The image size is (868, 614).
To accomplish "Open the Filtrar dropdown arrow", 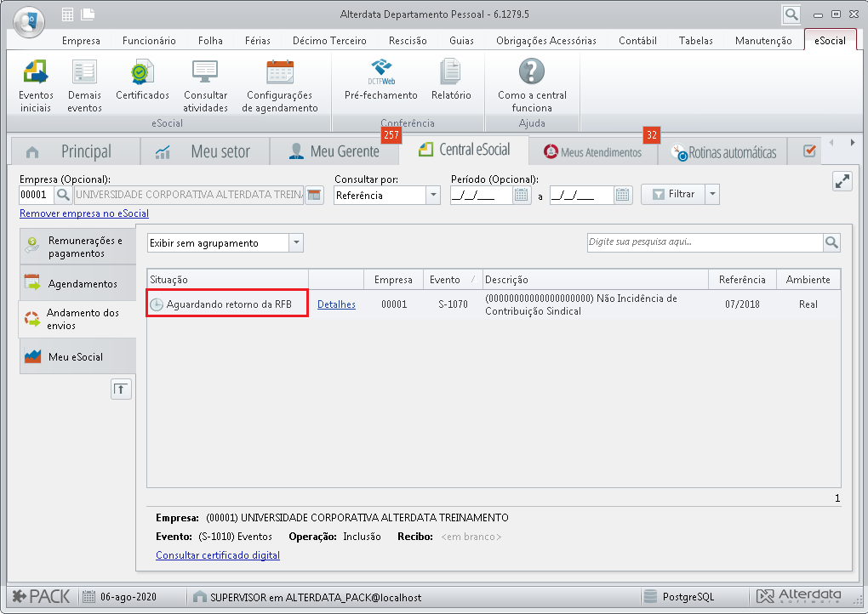I will [x=712, y=194].
